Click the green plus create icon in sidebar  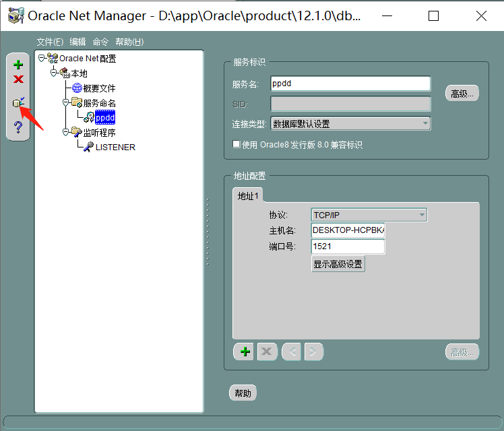18,65
